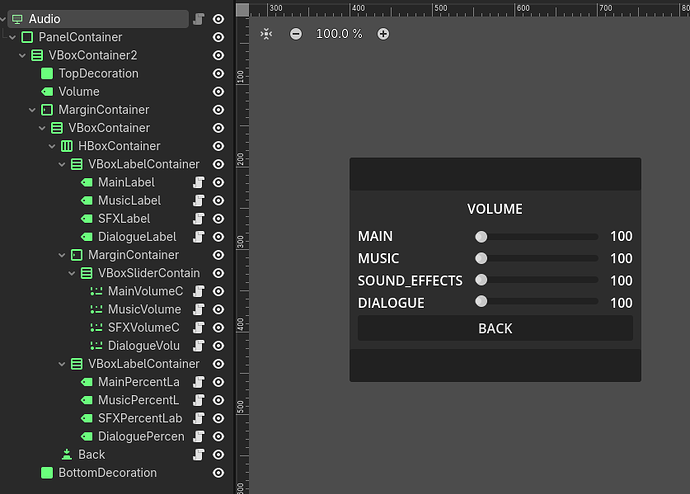Click the BACK button in the preview
690x494 pixels.
click(495, 328)
